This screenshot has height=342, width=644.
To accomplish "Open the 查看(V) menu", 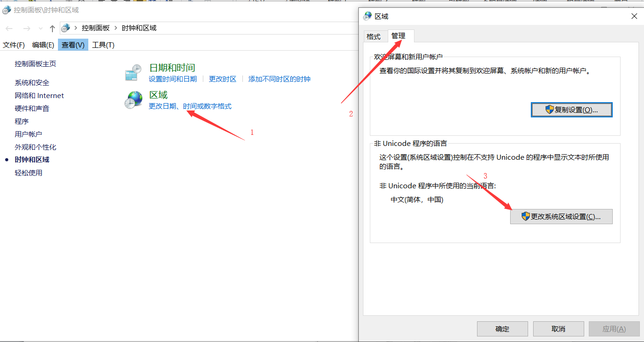I will coord(73,45).
